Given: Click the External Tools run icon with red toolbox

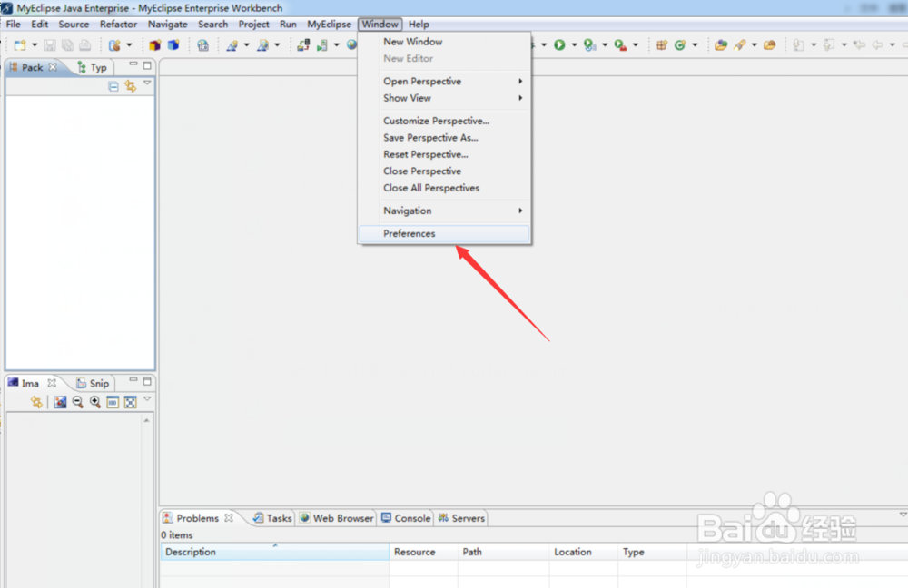Looking at the screenshot, I should tap(620, 45).
